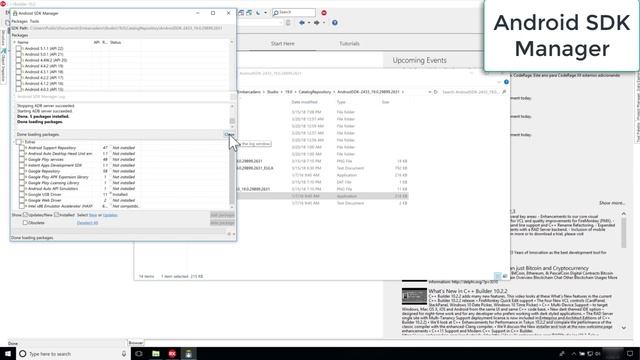
Task: Click the Deselect All link
Action: (87, 223)
